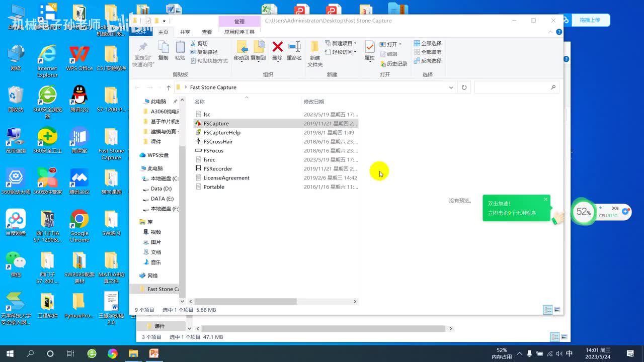Open Tencent QQ desktop shortcut
Image resolution: width=644 pixels, height=362 pixels.
click(x=79, y=99)
